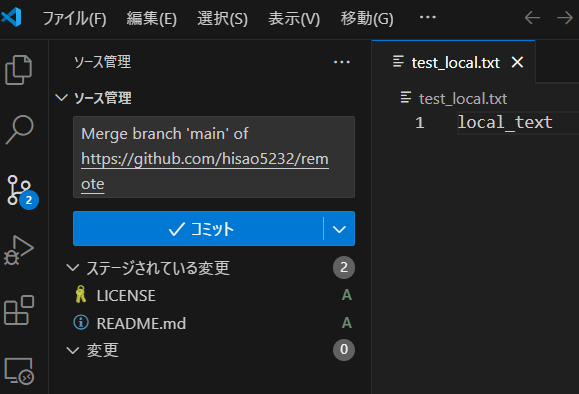Open the ファイル(F) menu
Image resolution: width=579 pixels, height=394 pixels.
[x=74, y=18]
